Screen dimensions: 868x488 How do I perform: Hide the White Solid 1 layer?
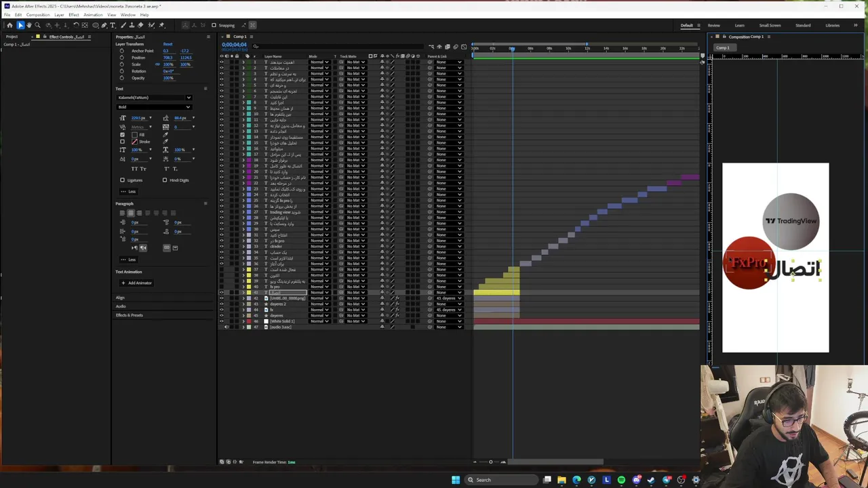point(221,321)
